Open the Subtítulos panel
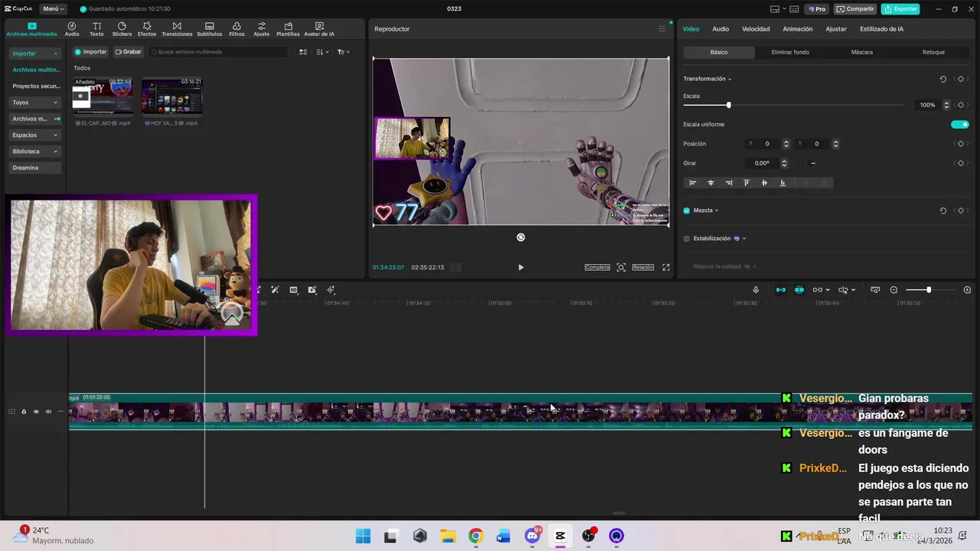This screenshot has width=980, height=551. [x=209, y=29]
